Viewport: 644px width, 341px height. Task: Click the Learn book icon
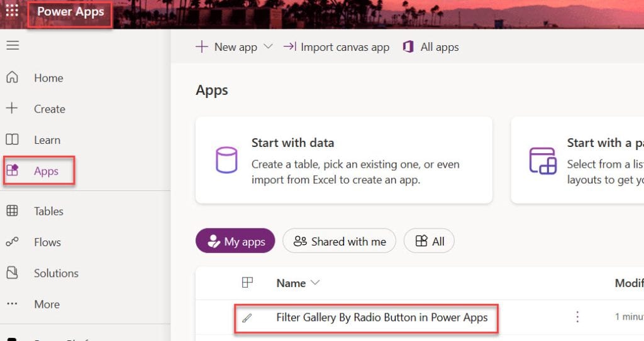click(x=12, y=139)
